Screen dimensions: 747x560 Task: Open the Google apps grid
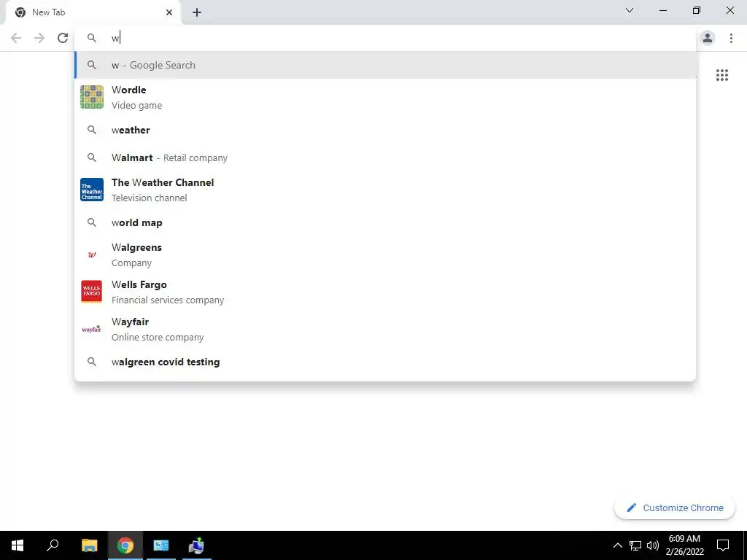click(x=721, y=75)
